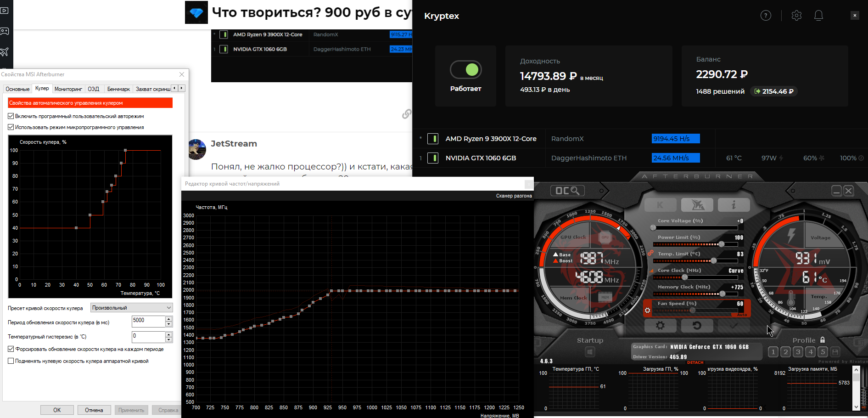Select profile slot 2 in Afterburner
Image resolution: width=868 pixels, height=418 pixels.
(x=785, y=352)
